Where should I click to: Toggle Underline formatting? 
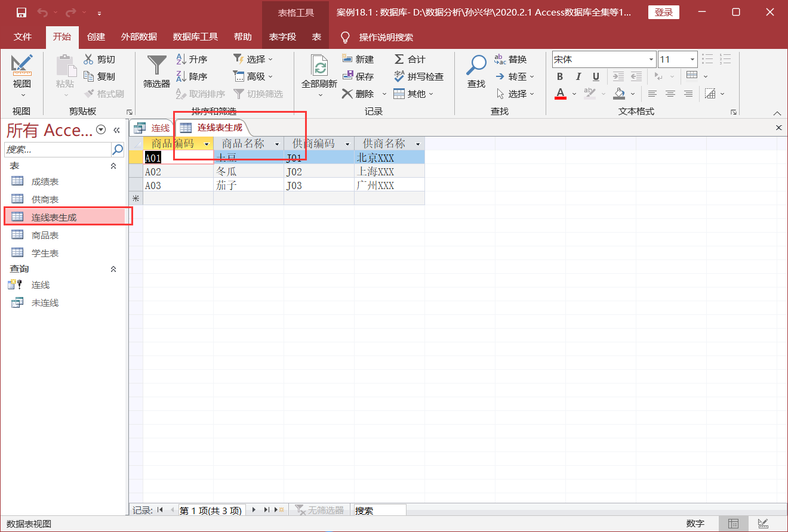(596, 76)
